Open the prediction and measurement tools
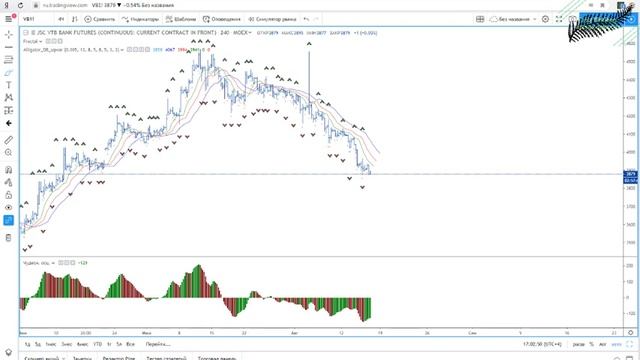 (8, 110)
